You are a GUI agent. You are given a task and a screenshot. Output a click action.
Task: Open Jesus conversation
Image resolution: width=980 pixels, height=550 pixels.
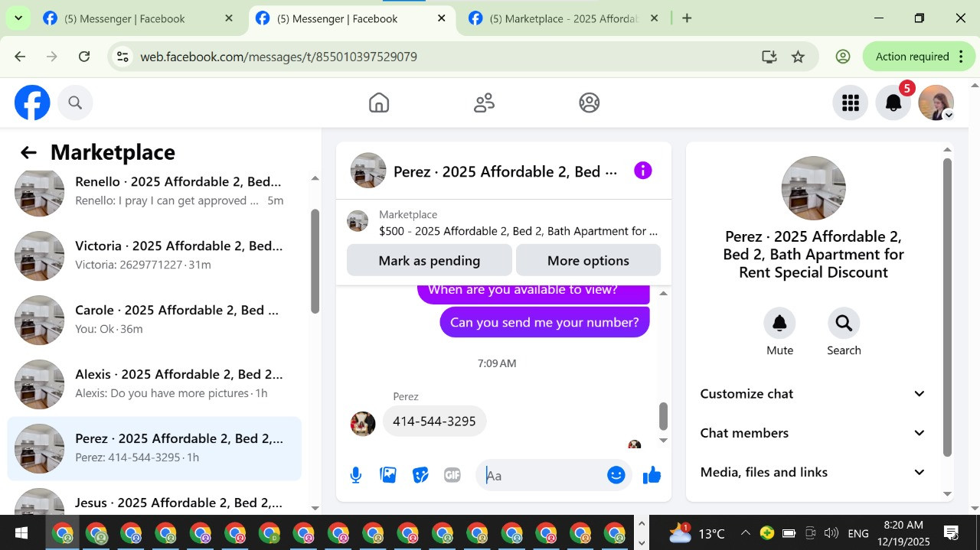(155, 501)
